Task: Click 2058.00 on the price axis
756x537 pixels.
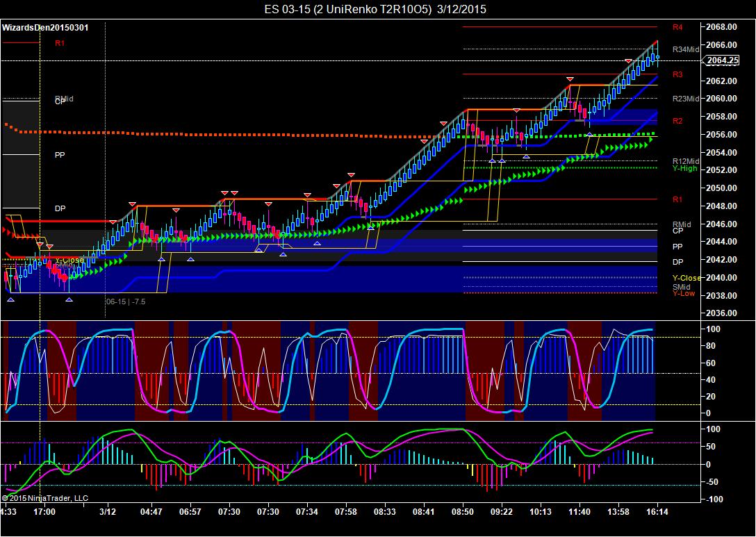Action: tap(721, 116)
